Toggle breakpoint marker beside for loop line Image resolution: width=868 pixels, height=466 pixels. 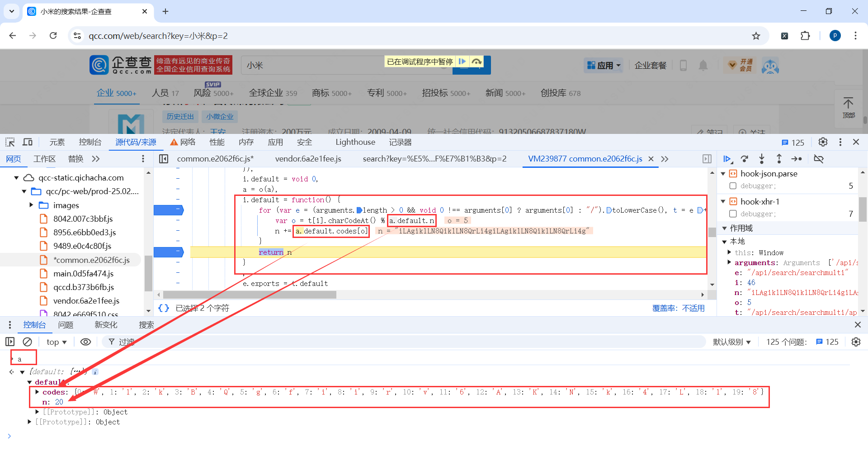[168, 210]
